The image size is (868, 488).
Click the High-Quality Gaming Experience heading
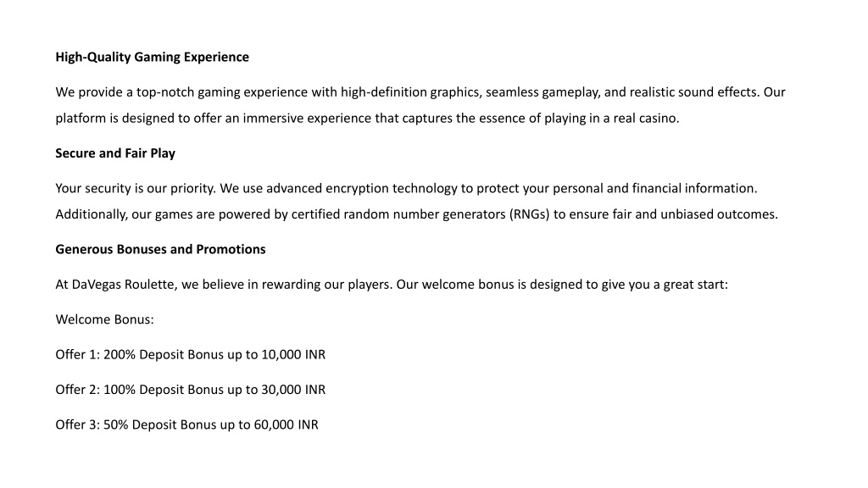tap(153, 58)
